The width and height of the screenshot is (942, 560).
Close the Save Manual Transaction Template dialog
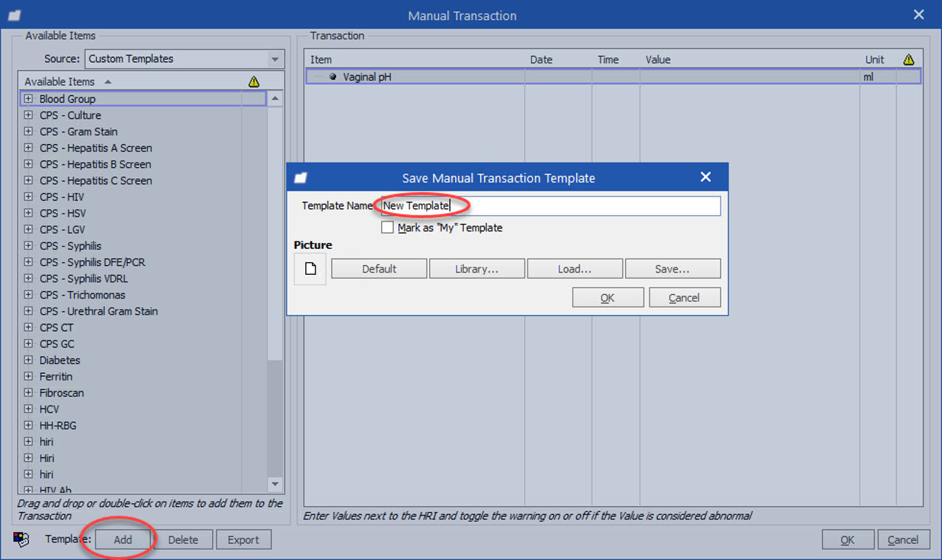(706, 177)
